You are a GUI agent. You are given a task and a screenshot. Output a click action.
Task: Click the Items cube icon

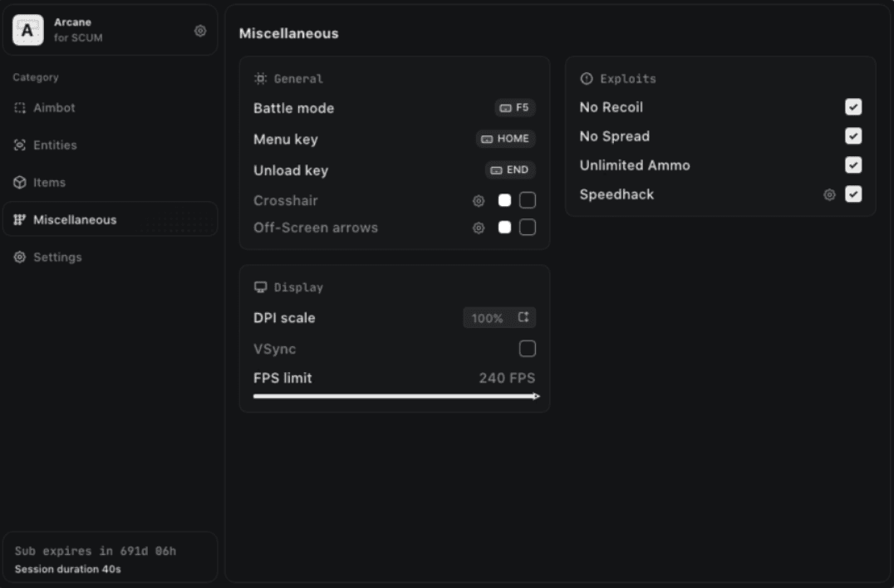(20, 183)
